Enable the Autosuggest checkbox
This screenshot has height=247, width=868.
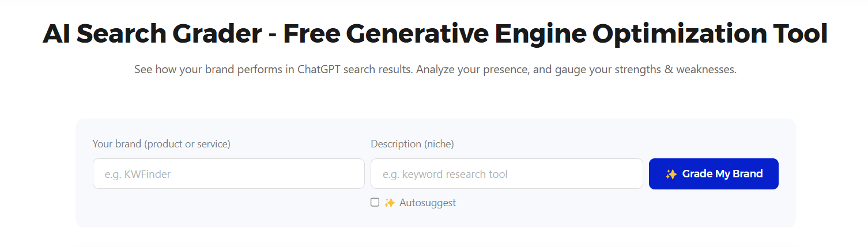click(x=375, y=202)
